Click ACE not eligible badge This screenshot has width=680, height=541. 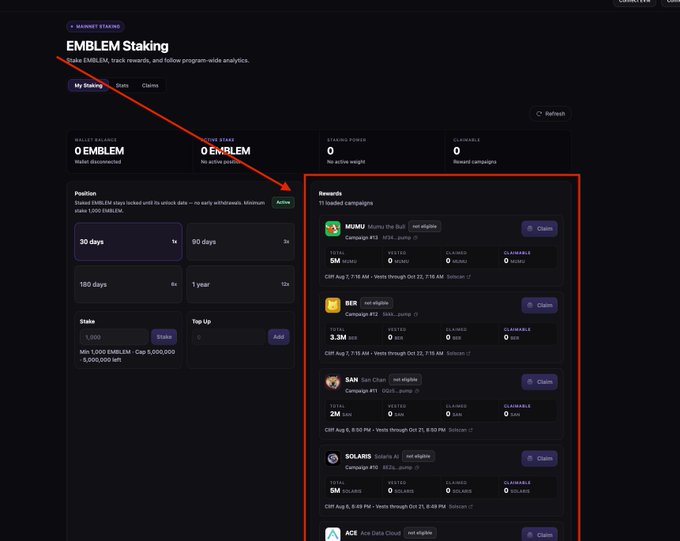point(420,533)
